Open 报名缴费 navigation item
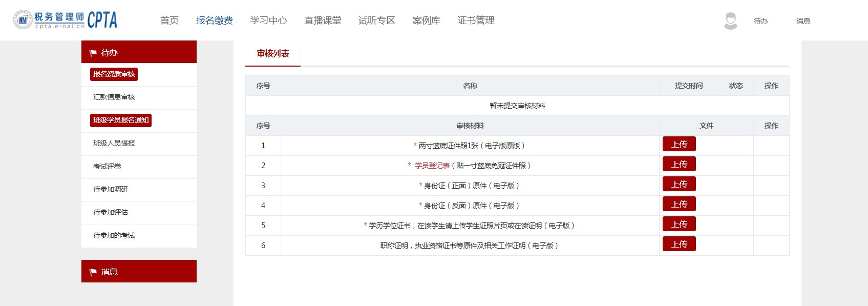Image resolution: width=868 pixels, height=306 pixels. [x=215, y=21]
